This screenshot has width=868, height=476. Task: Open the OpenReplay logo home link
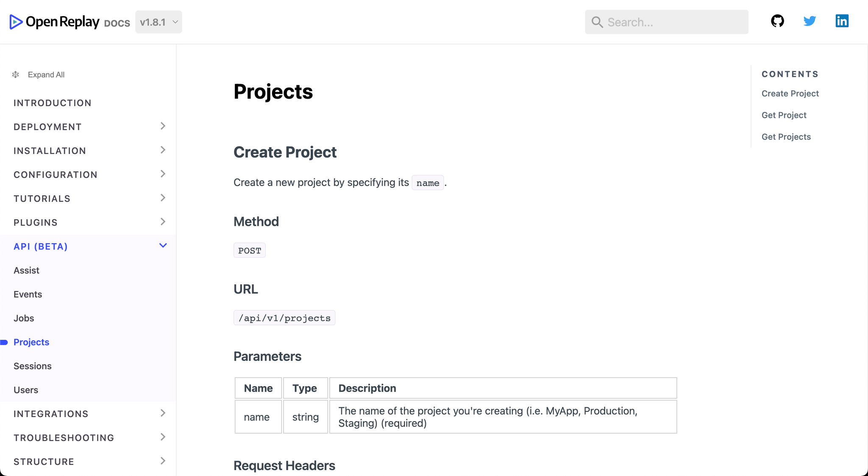click(54, 22)
